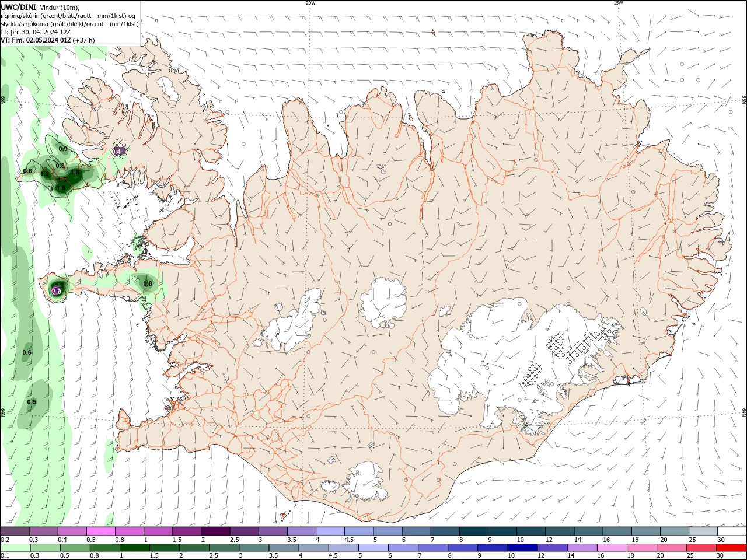Click the 0.9 precipitation value on the map
747x560 pixels.
(x=63, y=149)
